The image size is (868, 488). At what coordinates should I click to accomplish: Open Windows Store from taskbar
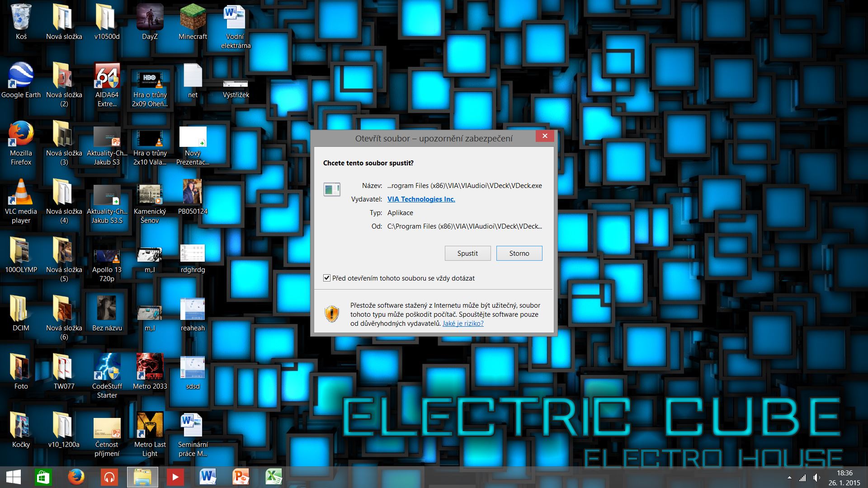(43, 477)
